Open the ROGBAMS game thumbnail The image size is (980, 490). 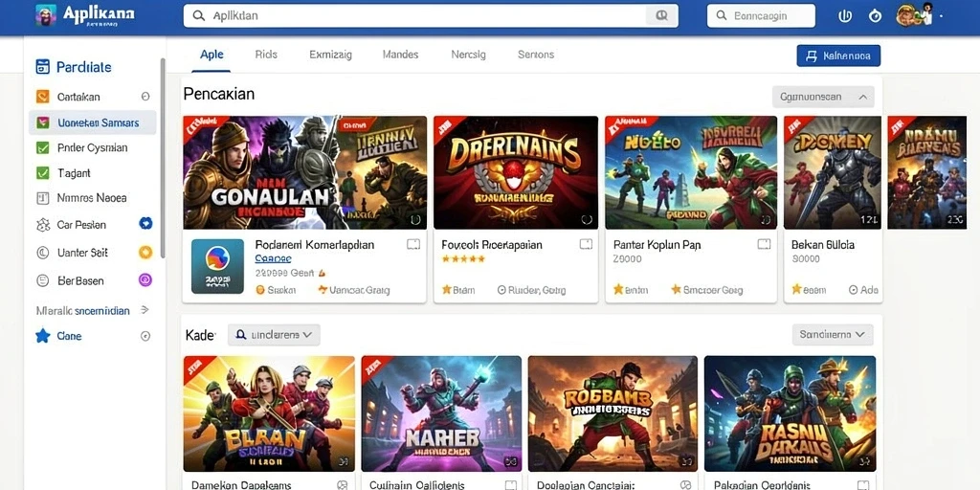612,413
